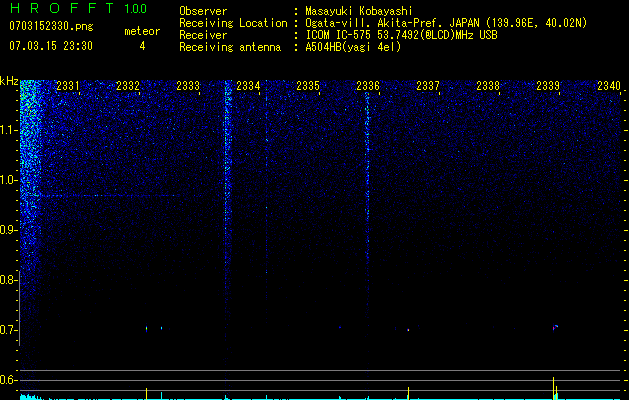This screenshot has width=629, height=400.
Task: Click the vertical noise line at 2336
Action: point(367,201)
